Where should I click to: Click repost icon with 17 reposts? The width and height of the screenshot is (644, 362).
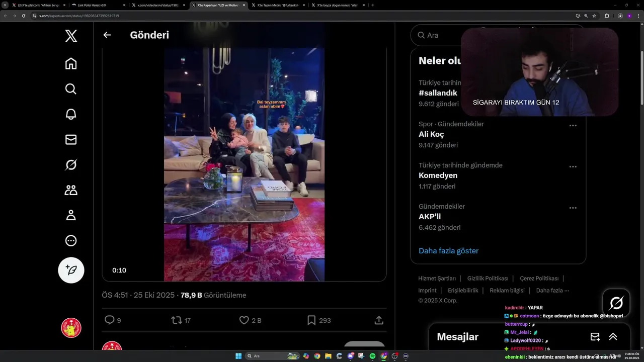(x=177, y=320)
